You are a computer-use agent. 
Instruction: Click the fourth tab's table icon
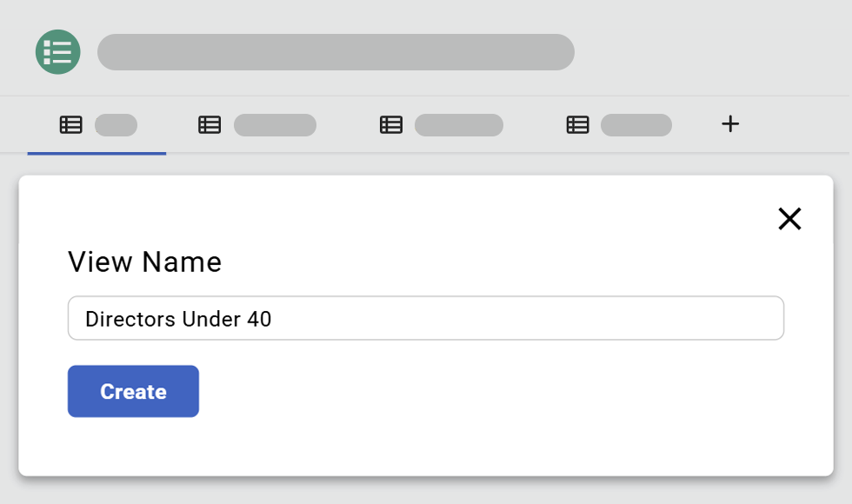click(x=578, y=125)
